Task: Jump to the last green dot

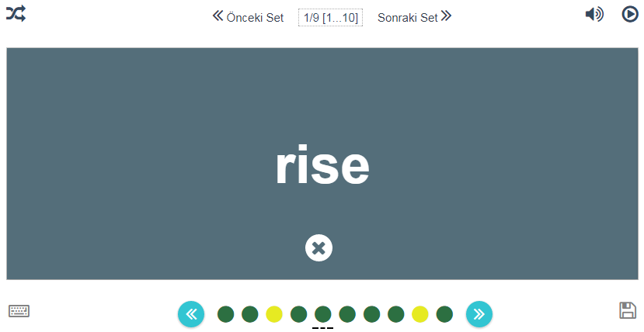Action: pyautogui.click(x=444, y=314)
